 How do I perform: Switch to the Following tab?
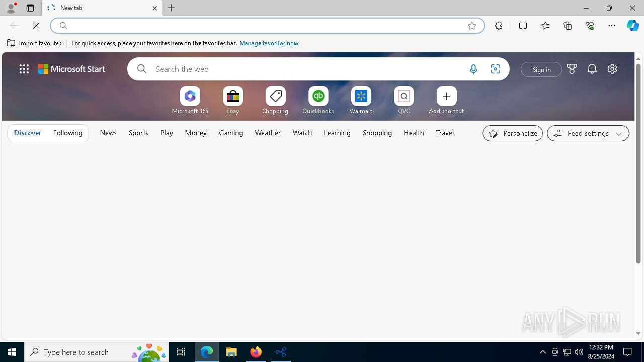tap(67, 133)
